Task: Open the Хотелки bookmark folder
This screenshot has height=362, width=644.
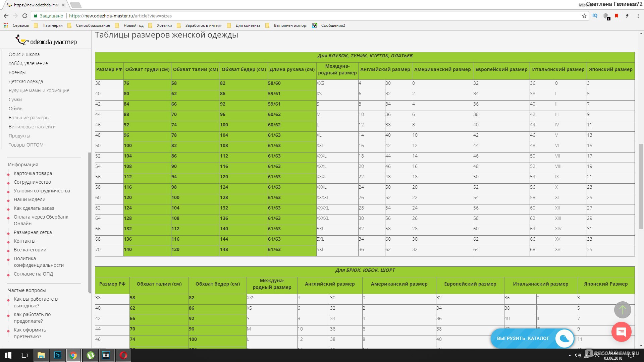Action: click(x=160, y=25)
